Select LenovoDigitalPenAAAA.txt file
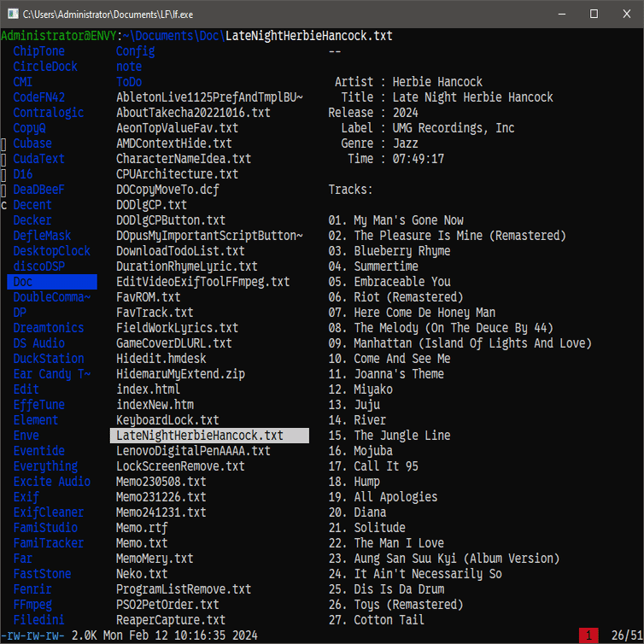This screenshot has width=644, height=644. coord(193,451)
